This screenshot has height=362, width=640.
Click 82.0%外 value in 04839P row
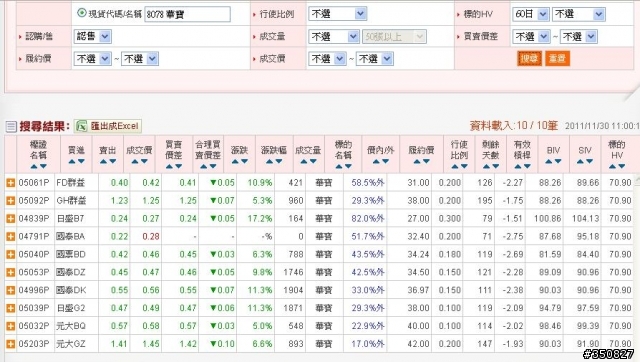[x=368, y=219]
